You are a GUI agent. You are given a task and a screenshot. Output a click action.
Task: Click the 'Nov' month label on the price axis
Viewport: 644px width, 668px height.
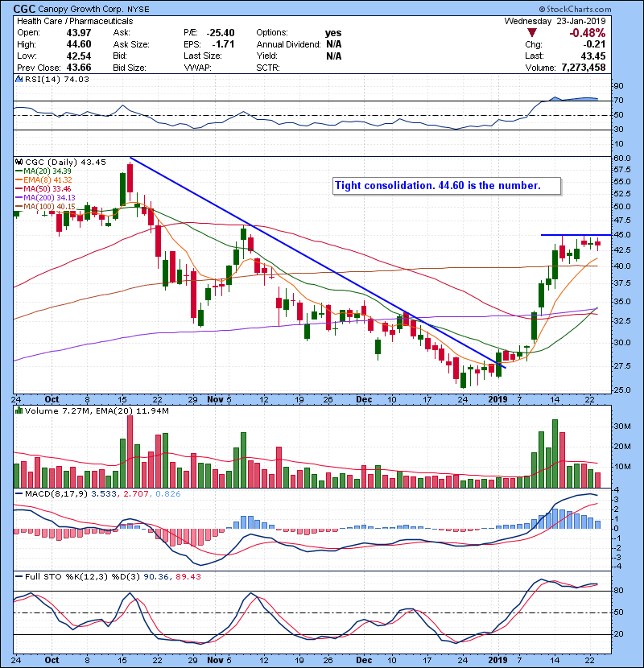coord(215,399)
